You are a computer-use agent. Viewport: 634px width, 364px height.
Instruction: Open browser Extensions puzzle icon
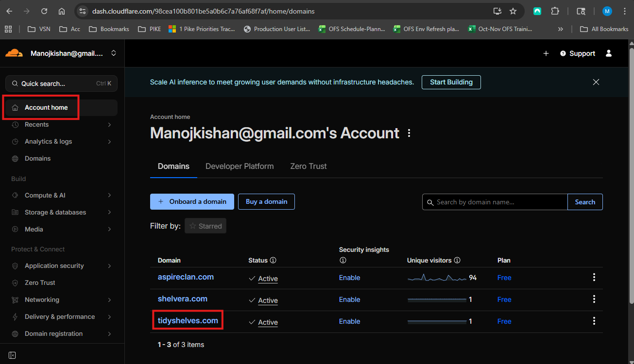click(555, 11)
